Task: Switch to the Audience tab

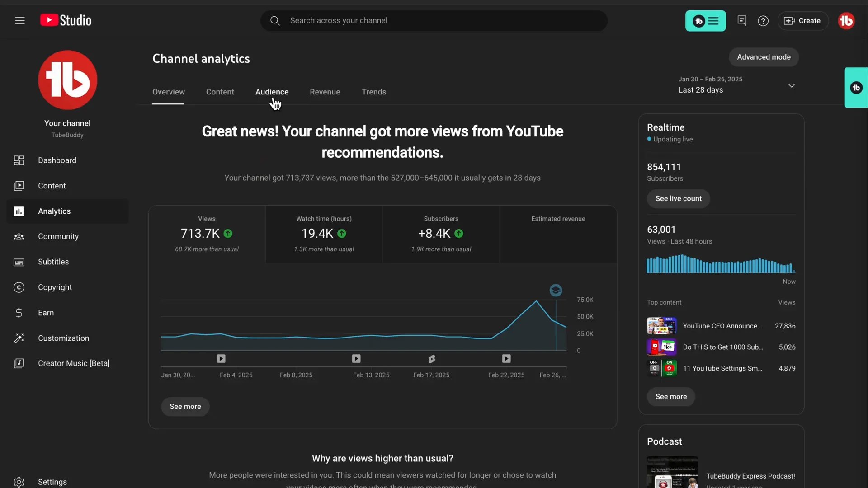Action: coord(272,92)
